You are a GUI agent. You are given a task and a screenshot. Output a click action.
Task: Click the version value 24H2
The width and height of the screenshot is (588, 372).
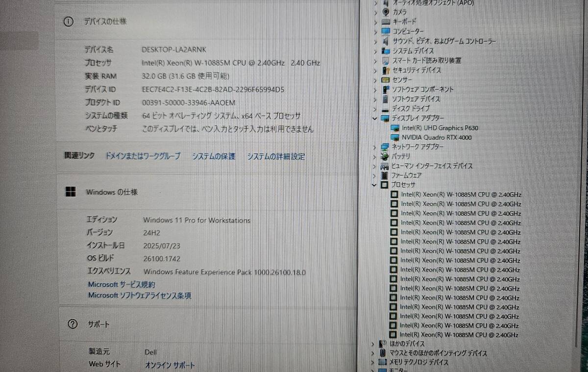[152, 233]
